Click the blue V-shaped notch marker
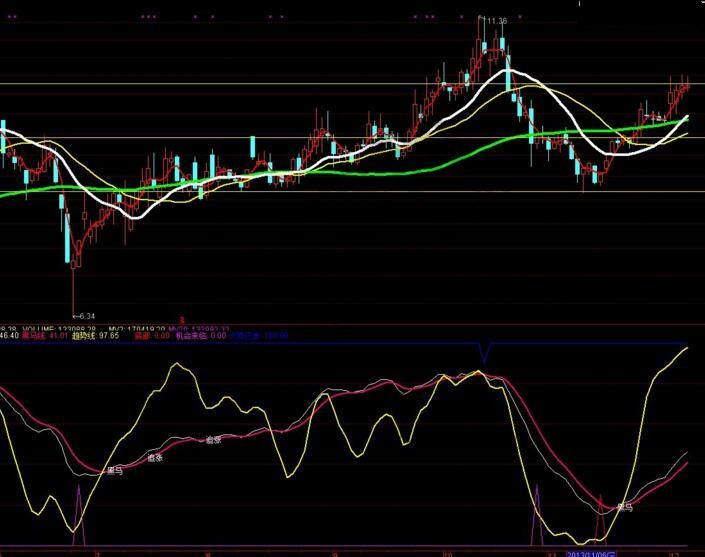Screen dimensions: 705x557 click(x=485, y=352)
